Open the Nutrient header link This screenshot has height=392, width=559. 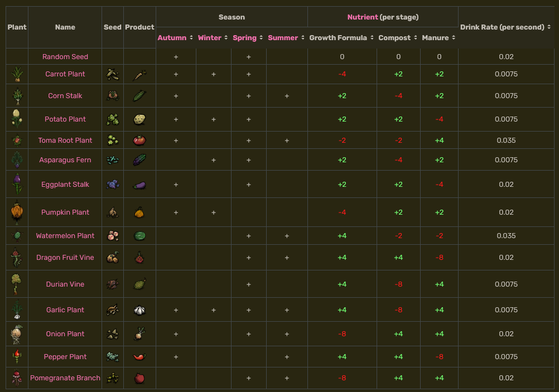pyautogui.click(x=363, y=17)
